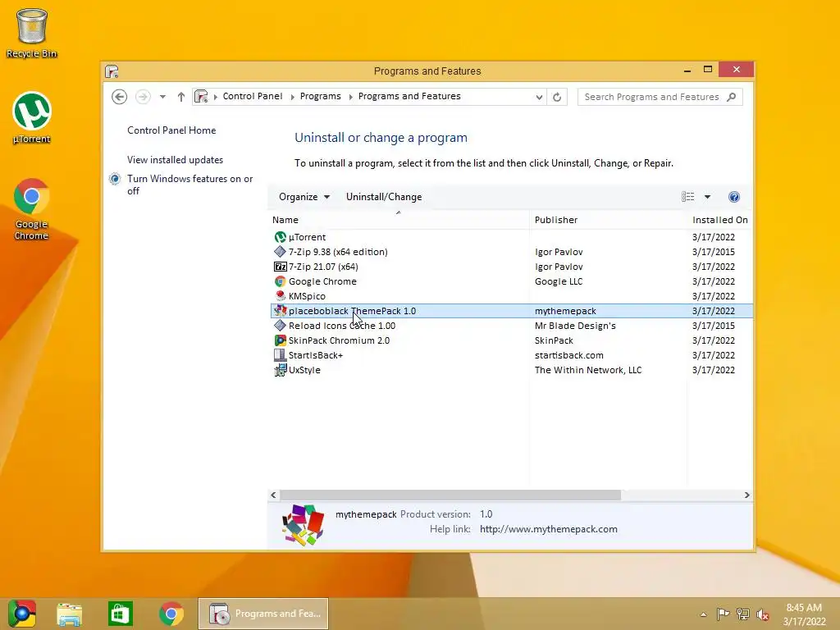Open the Recycle Bin desktop icon
Viewport: 840px width, 630px height.
32,33
